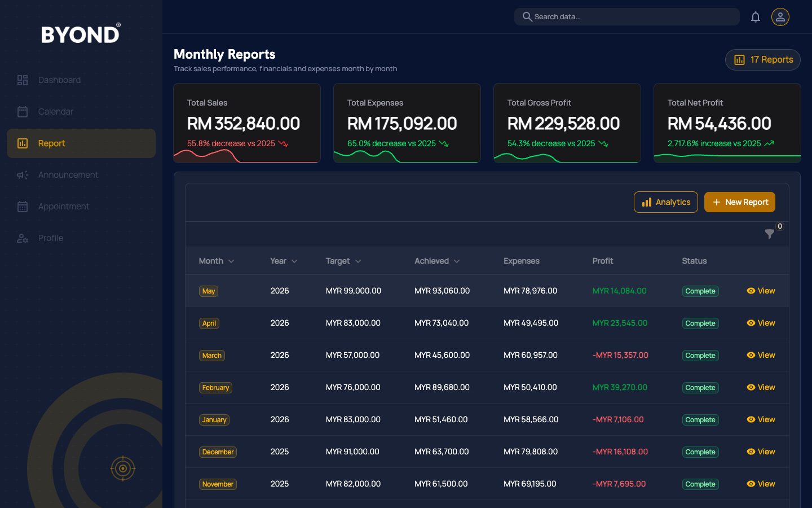Sort by Target column chevron

pyautogui.click(x=358, y=261)
